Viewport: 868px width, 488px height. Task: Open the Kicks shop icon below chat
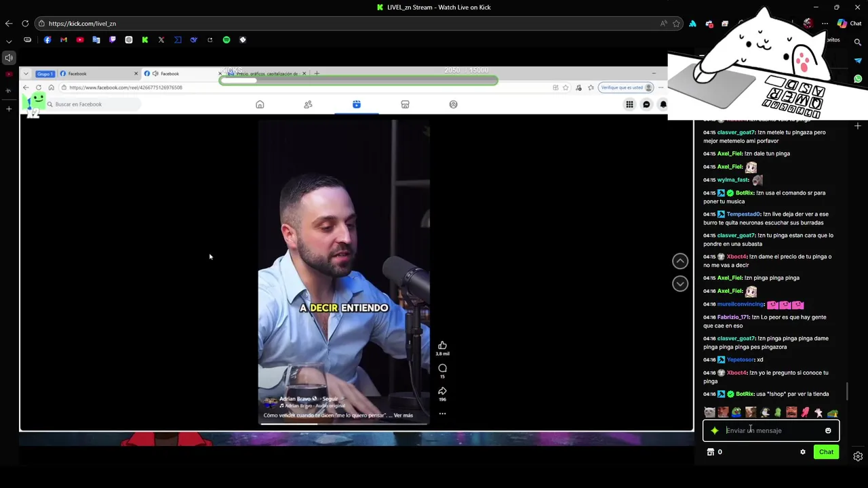coord(711,452)
